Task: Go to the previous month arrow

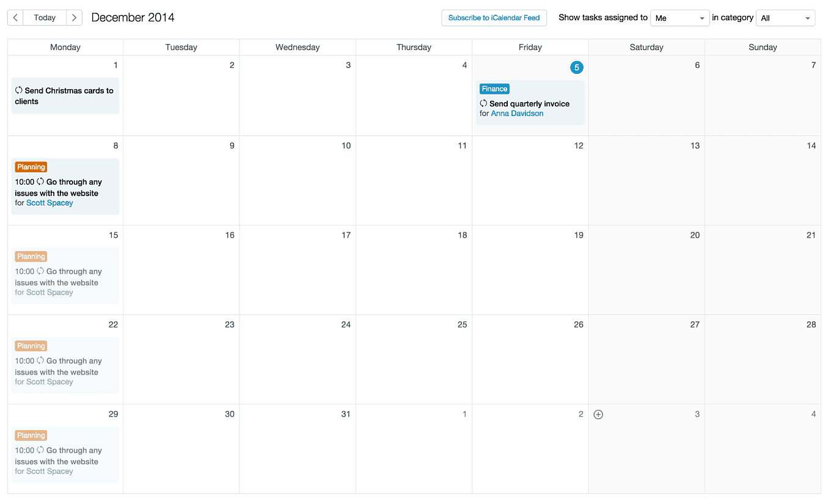Action: point(15,18)
